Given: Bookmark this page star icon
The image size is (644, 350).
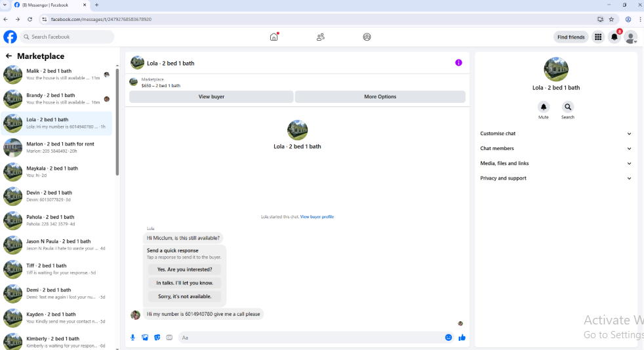Looking at the screenshot, I should 612,19.
